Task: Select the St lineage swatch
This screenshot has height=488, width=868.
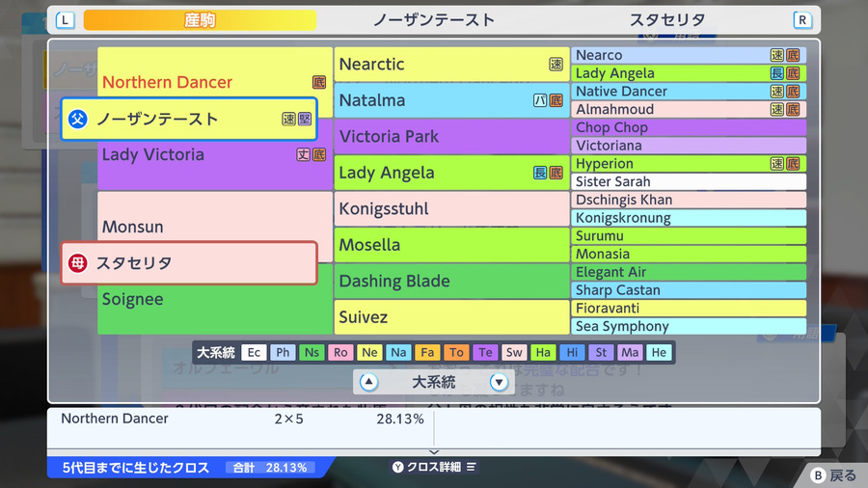Action: (x=601, y=352)
